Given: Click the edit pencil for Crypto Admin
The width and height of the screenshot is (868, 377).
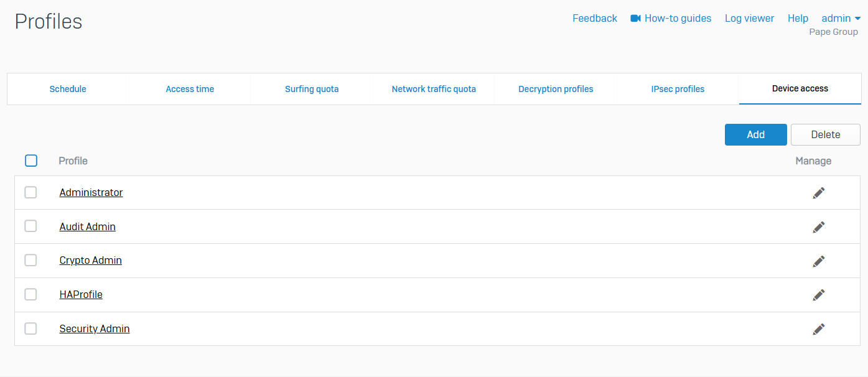Looking at the screenshot, I should pos(819,261).
